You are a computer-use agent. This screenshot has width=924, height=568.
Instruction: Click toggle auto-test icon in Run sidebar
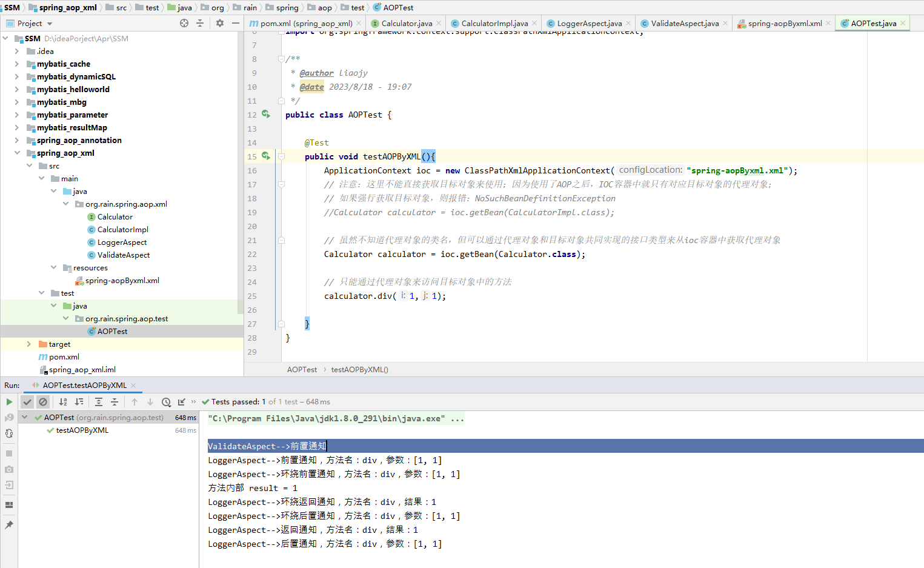9,433
